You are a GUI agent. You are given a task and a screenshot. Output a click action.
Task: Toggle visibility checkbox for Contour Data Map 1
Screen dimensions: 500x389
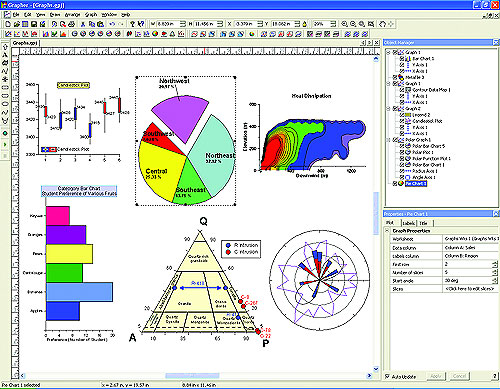(402, 90)
